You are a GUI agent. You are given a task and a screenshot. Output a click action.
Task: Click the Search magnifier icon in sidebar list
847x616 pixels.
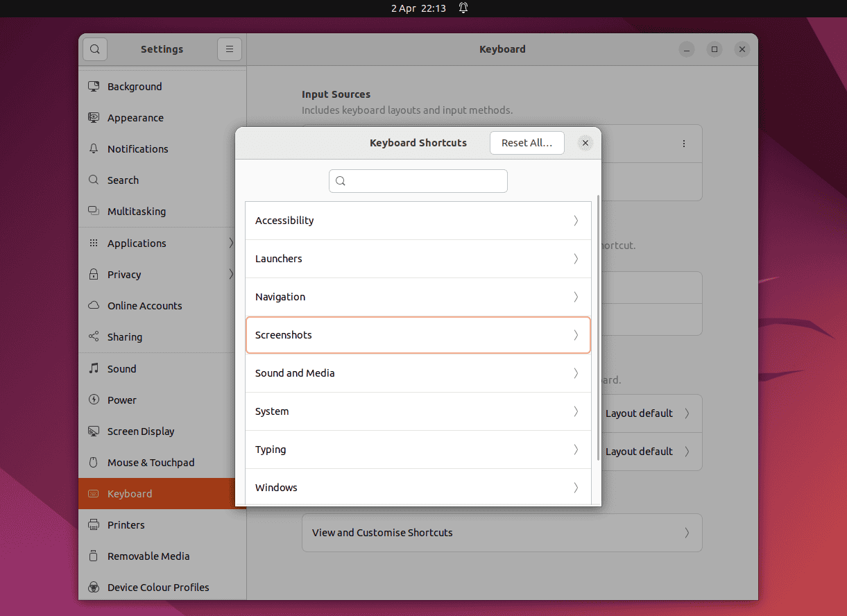(94, 180)
